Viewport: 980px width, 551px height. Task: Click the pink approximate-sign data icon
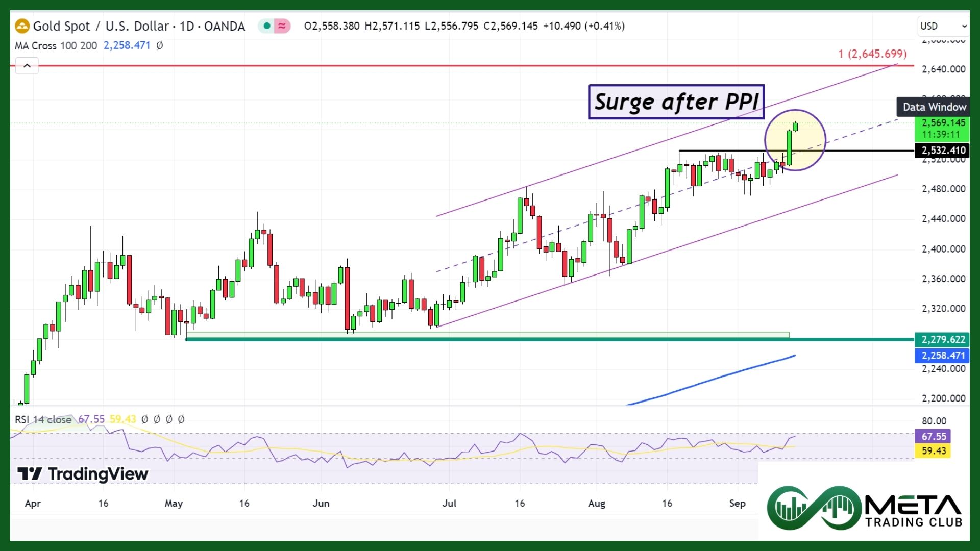282,26
